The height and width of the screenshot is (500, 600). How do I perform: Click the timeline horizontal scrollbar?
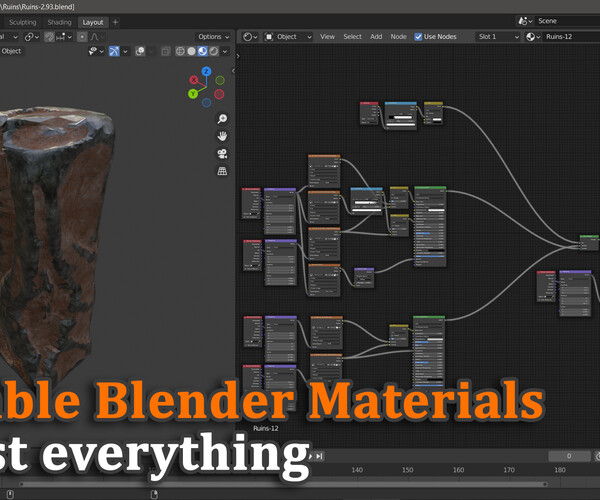(x=283, y=484)
